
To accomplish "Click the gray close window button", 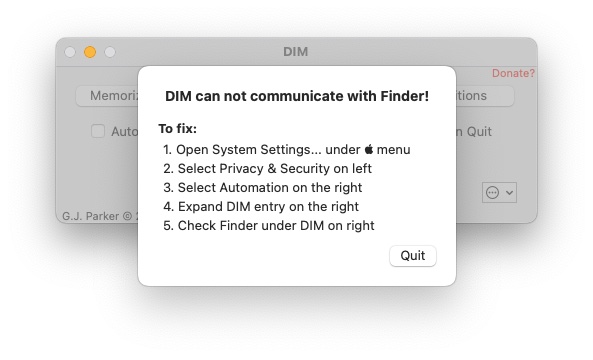I will 70,52.
